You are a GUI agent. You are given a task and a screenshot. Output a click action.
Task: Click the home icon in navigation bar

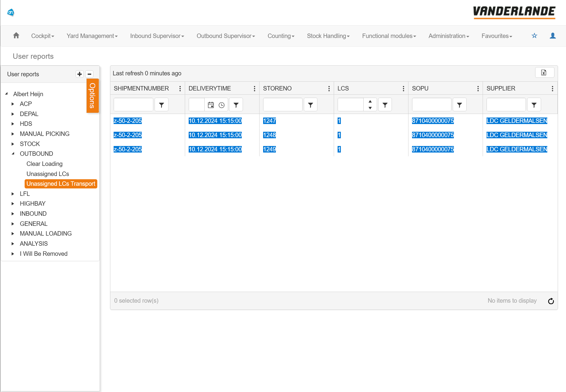pos(16,36)
